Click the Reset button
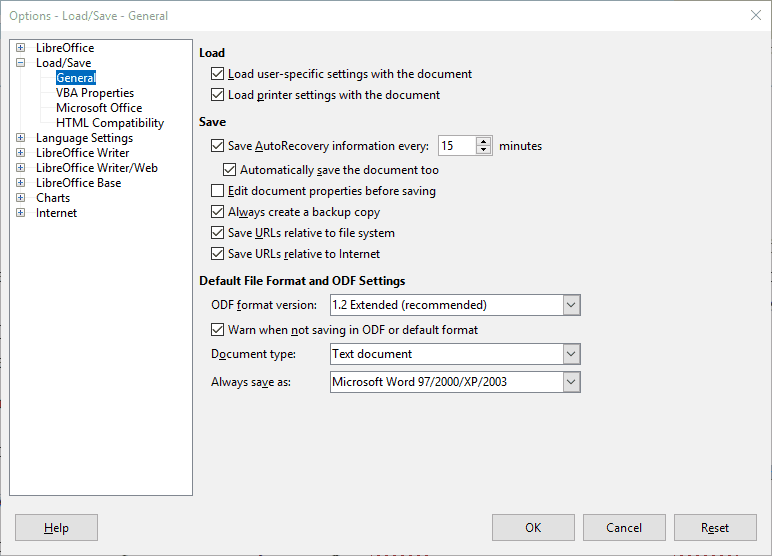The height and width of the screenshot is (556, 772). 715,527
